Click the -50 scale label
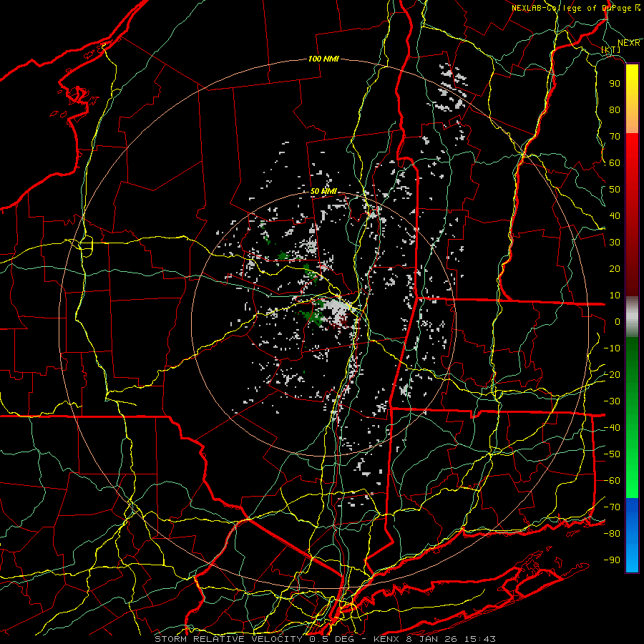644x644 pixels. coord(612,454)
